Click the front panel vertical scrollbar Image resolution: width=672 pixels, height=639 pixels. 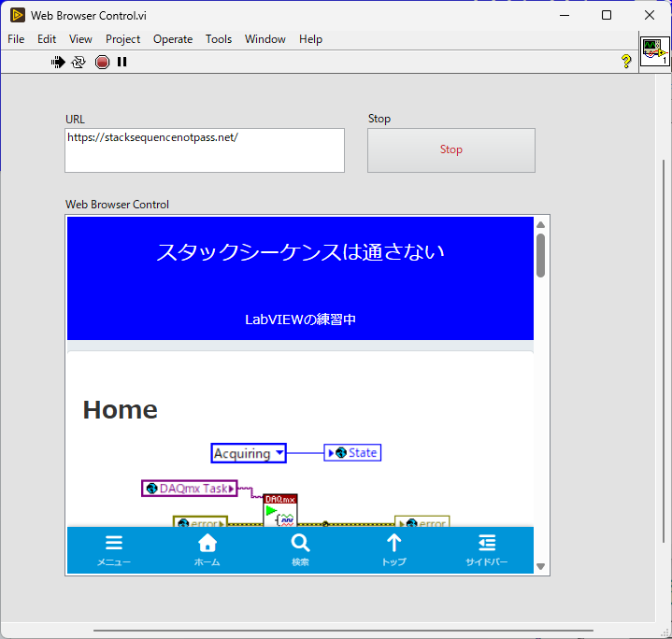click(664, 351)
